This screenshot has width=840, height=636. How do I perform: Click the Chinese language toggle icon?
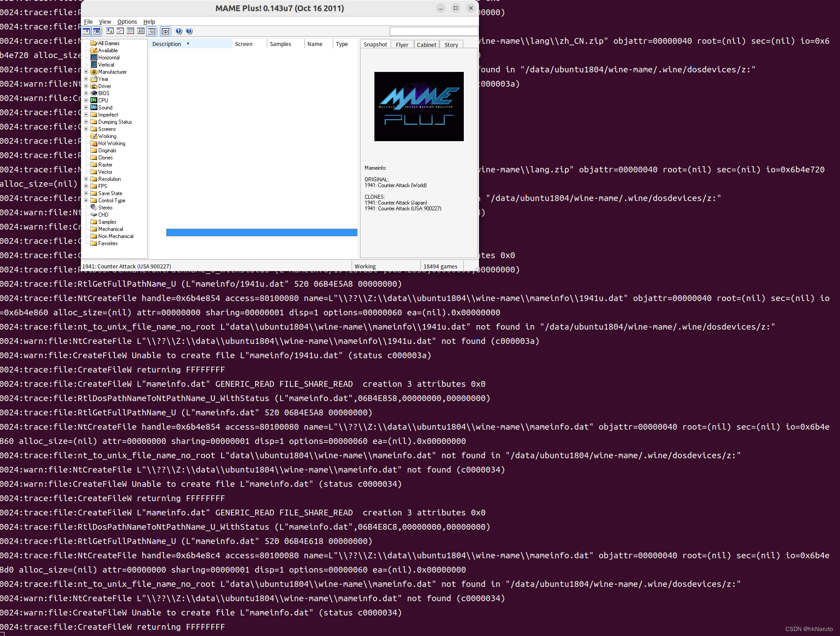point(165,31)
